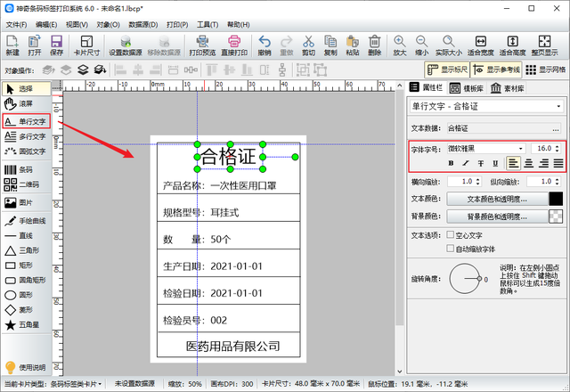Select the 手绘曲线 freehand curve tool

click(x=26, y=221)
